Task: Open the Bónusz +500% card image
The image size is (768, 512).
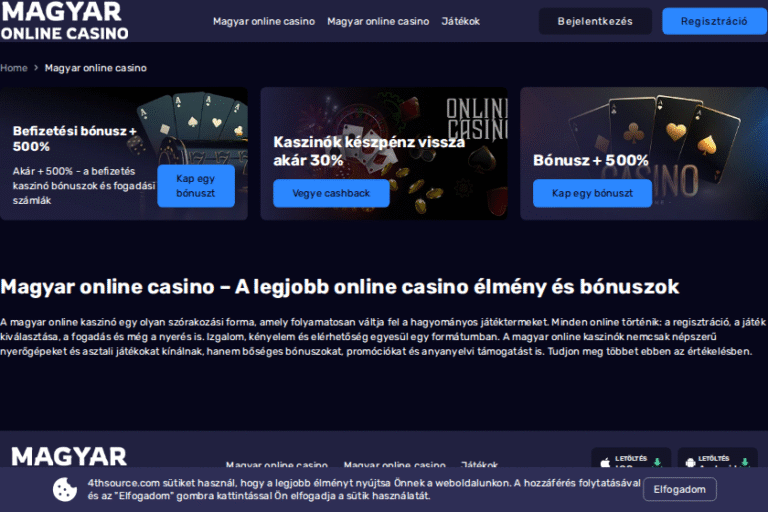Action: click(644, 153)
